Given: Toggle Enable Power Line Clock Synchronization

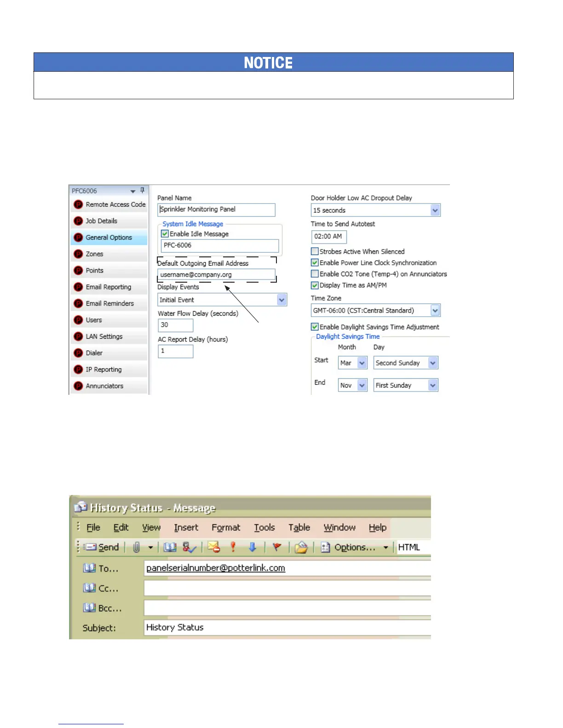Looking at the screenshot, I should [315, 263].
